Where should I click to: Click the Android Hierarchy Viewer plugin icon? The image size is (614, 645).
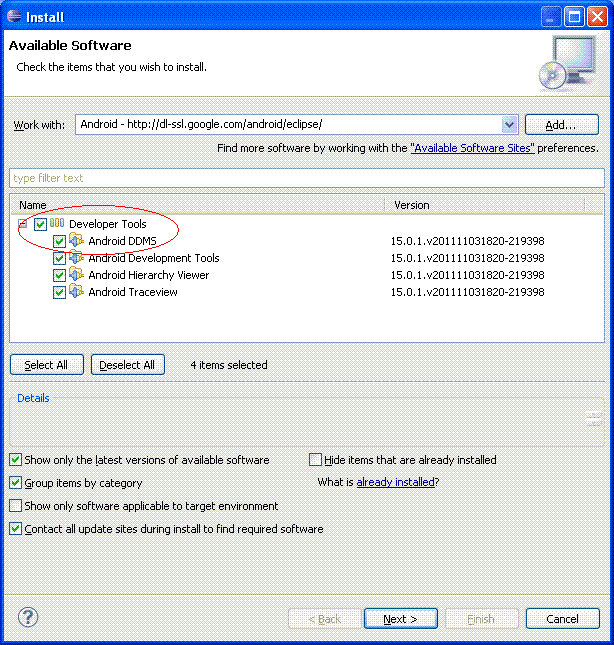76,274
